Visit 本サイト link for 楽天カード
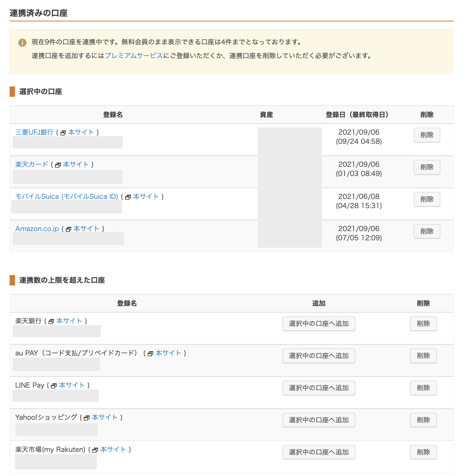The height and width of the screenshot is (476, 464). pyautogui.click(x=76, y=165)
